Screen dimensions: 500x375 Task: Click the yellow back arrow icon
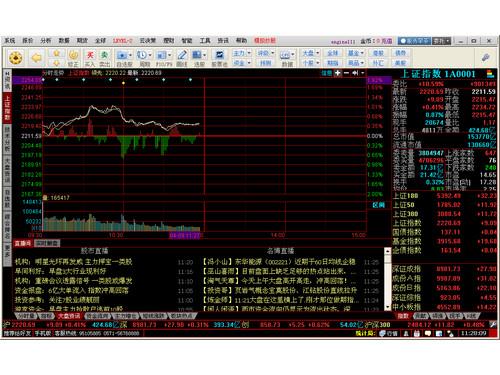coord(37,58)
